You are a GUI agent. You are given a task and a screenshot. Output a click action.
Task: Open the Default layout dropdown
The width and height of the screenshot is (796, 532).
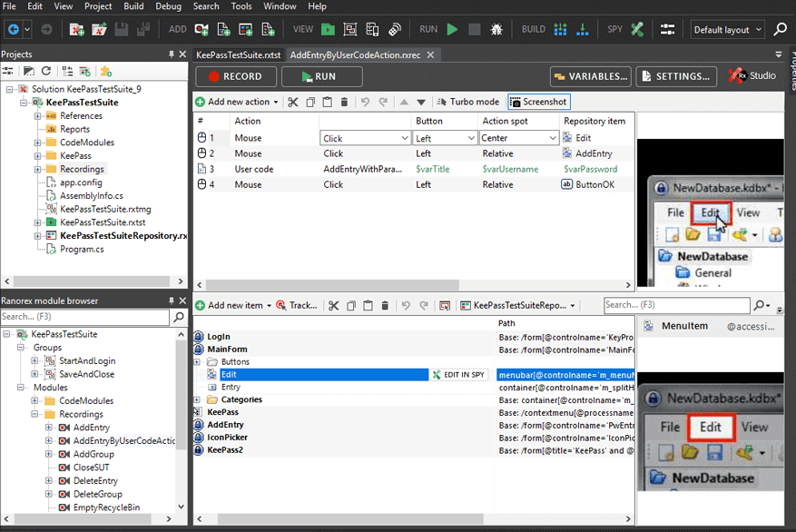[727, 29]
